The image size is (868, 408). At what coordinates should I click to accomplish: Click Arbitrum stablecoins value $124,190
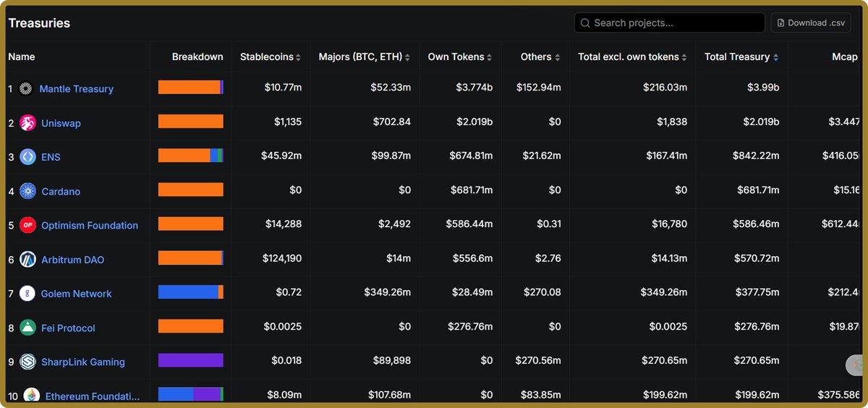283,258
